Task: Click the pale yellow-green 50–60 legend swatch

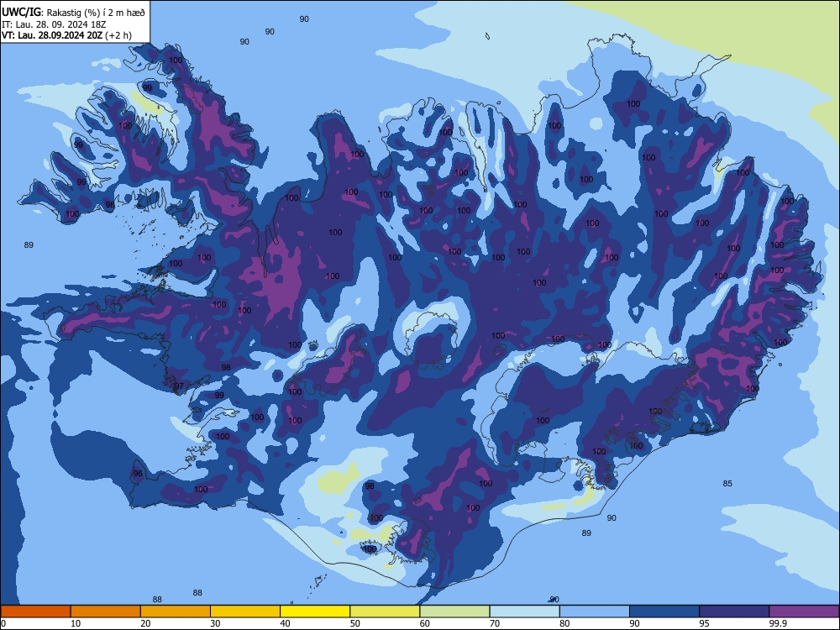Action: (x=385, y=612)
